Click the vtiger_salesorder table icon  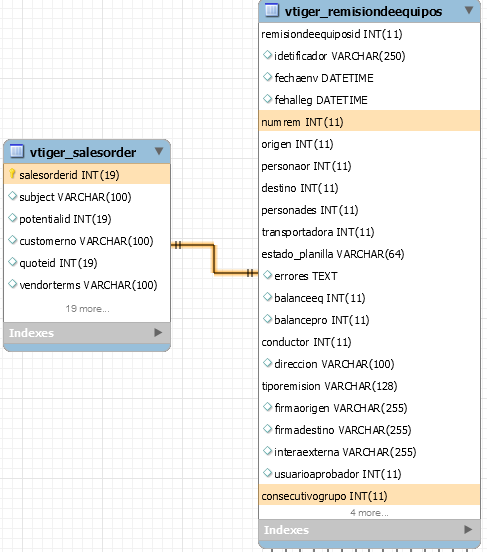click(x=17, y=151)
